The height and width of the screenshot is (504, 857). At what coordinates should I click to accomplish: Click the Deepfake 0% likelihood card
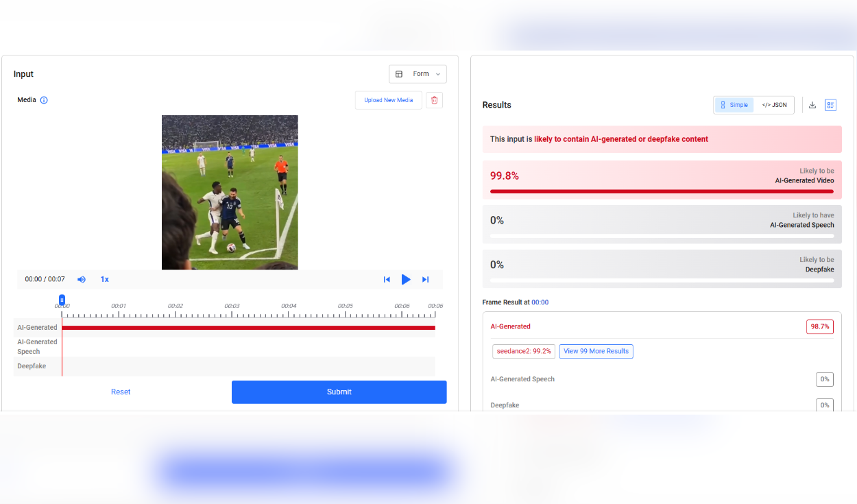[662, 269]
